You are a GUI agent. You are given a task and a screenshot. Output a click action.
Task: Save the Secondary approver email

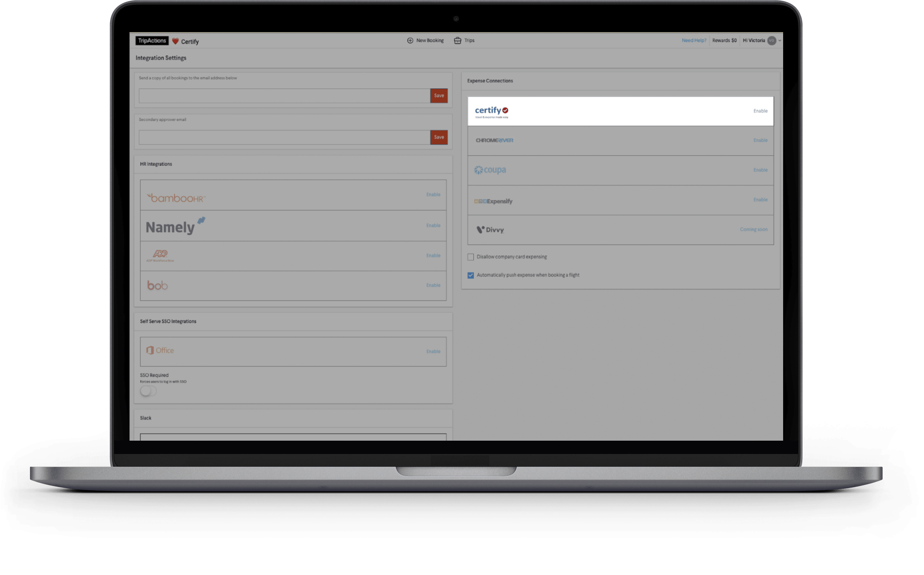439,137
